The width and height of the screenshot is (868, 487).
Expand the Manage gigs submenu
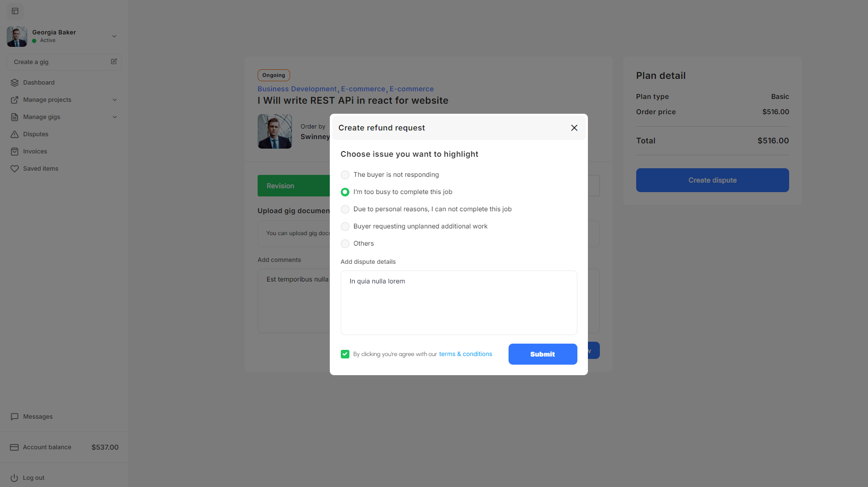click(x=115, y=117)
